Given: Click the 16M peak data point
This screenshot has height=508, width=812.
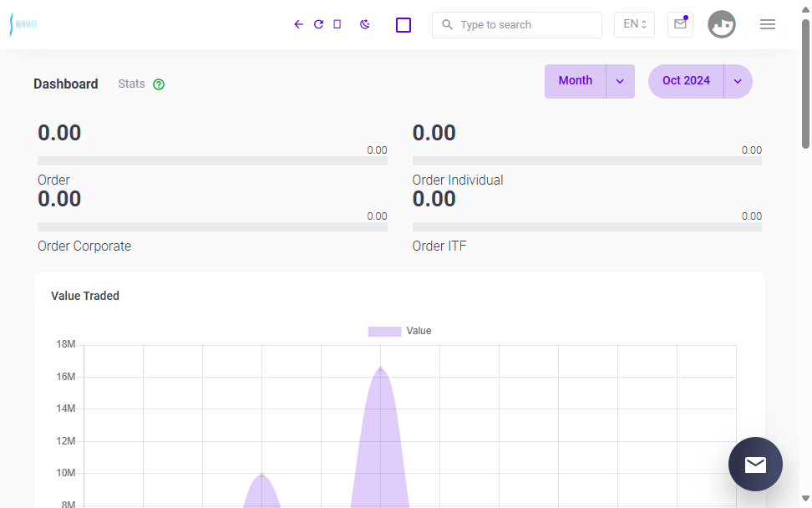Looking at the screenshot, I should pos(381,368).
